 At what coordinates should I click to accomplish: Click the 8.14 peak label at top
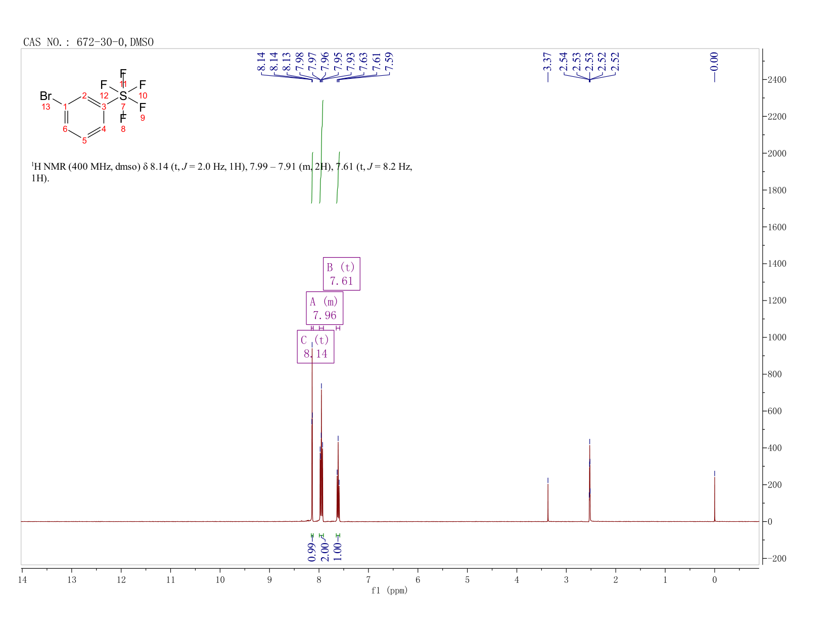click(x=261, y=61)
